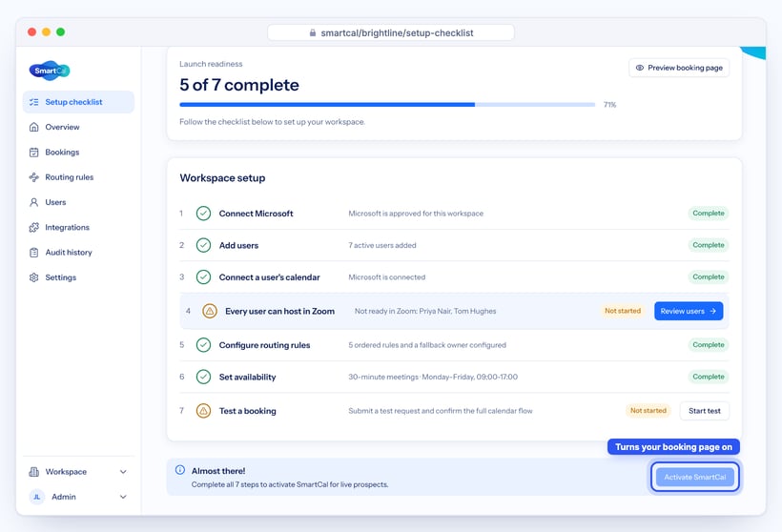Click the Every user can host in Zoom title
The width and height of the screenshot is (782, 532).
point(279,311)
